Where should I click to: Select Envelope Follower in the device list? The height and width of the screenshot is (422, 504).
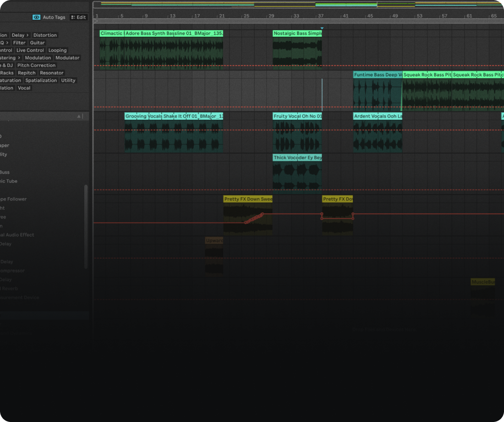[x=14, y=199]
